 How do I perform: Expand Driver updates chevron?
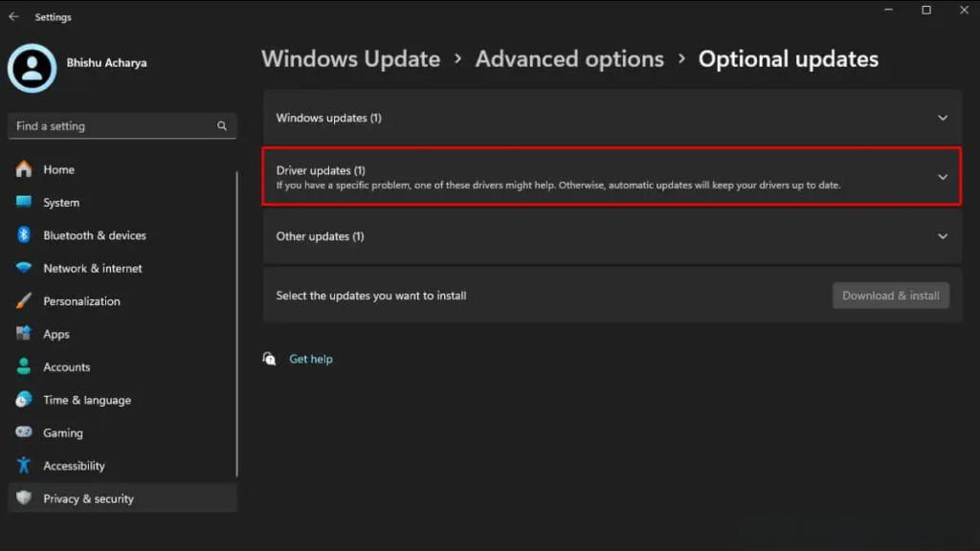click(942, 177)
